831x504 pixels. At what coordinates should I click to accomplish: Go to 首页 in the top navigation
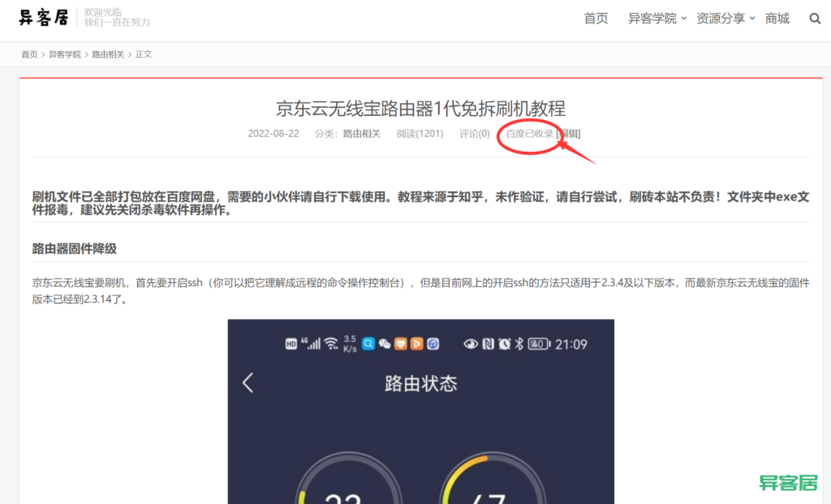pos(596,19)
